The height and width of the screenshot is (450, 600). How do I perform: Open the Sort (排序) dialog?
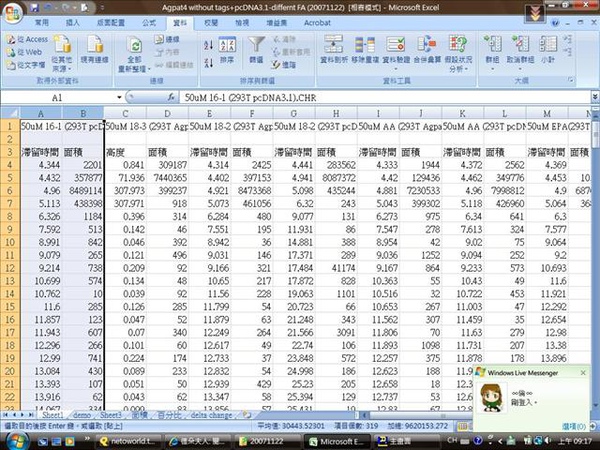point(227,50)
